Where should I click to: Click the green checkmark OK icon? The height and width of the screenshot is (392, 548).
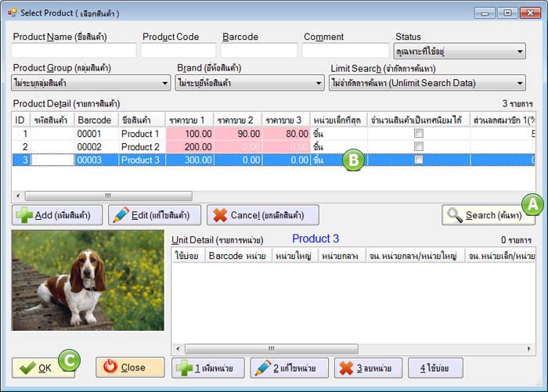pyautogui.click(x=27, y=367)
